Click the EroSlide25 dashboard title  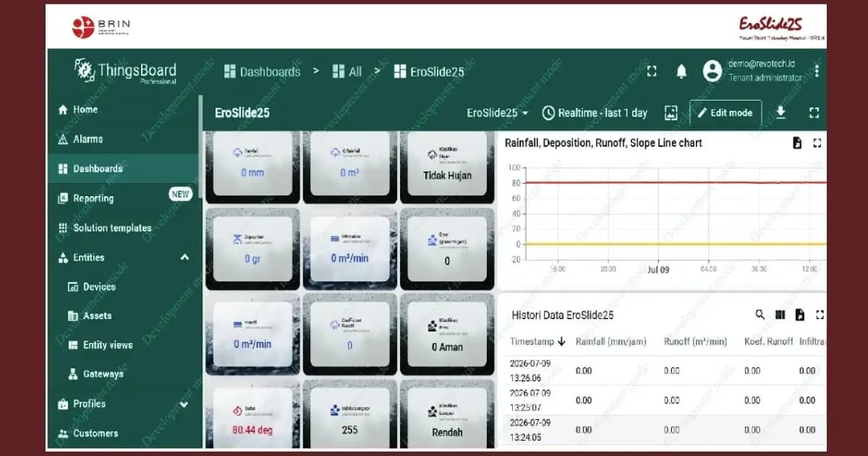[242, 113]
